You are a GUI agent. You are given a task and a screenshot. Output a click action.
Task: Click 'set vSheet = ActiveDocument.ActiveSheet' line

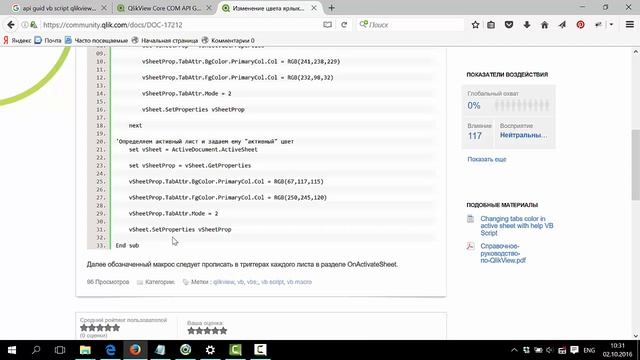pos(193,149)
